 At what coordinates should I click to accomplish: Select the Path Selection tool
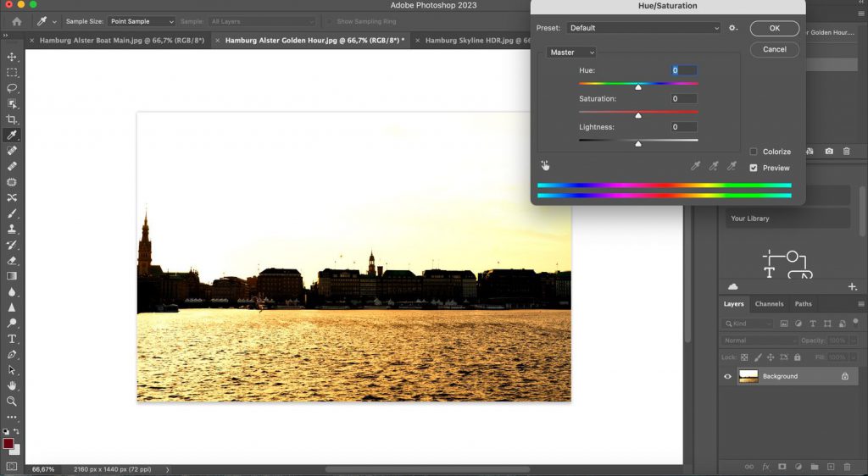point(12,370)
